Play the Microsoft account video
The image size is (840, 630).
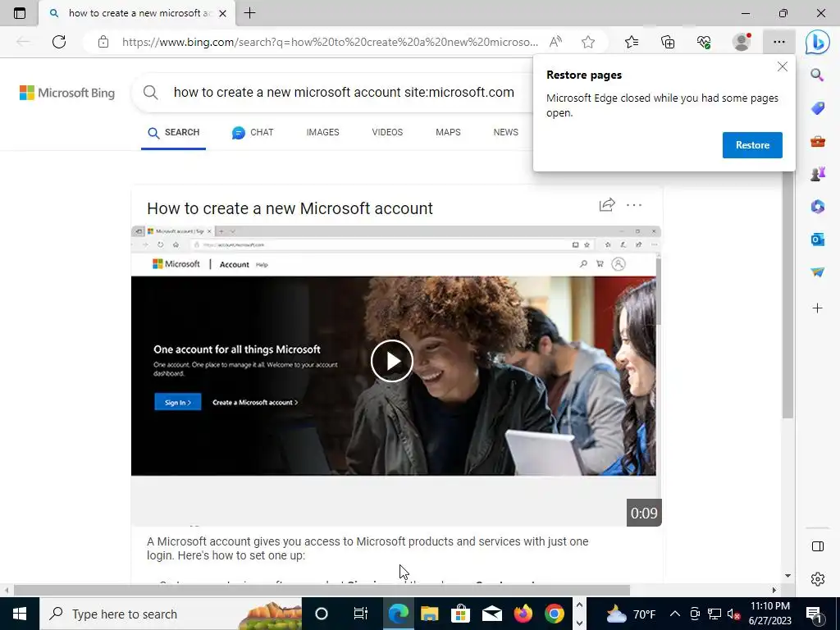391,361
